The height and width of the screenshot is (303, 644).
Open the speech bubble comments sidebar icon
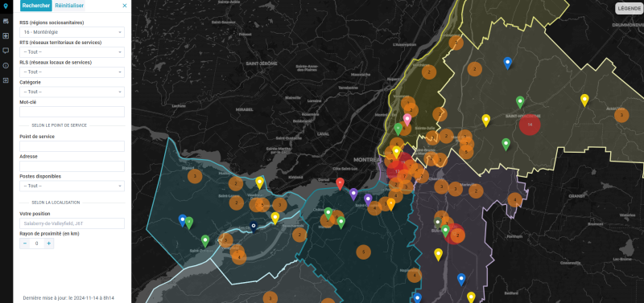(6, 51)
